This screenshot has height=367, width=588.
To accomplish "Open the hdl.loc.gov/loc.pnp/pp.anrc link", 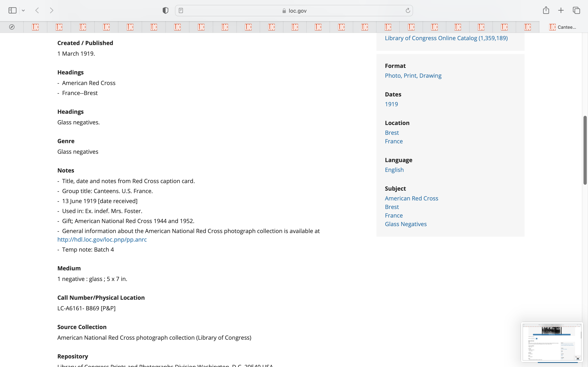I will point(102,240).
